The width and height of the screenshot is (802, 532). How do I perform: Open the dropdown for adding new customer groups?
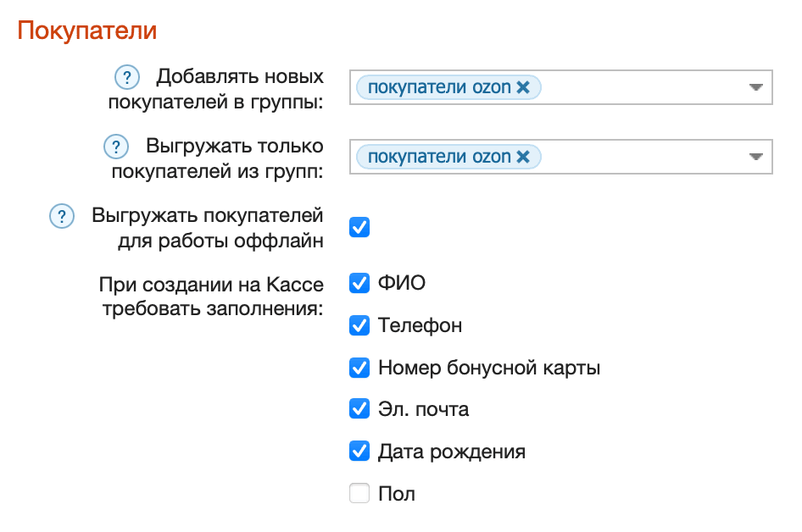pyautogui.click(x=757, y=87)
